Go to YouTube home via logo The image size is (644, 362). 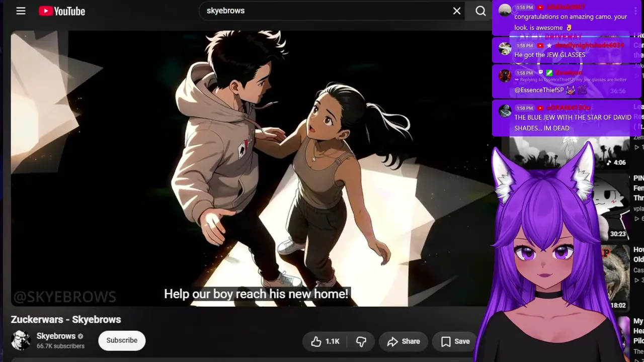[x=62, y=11]
